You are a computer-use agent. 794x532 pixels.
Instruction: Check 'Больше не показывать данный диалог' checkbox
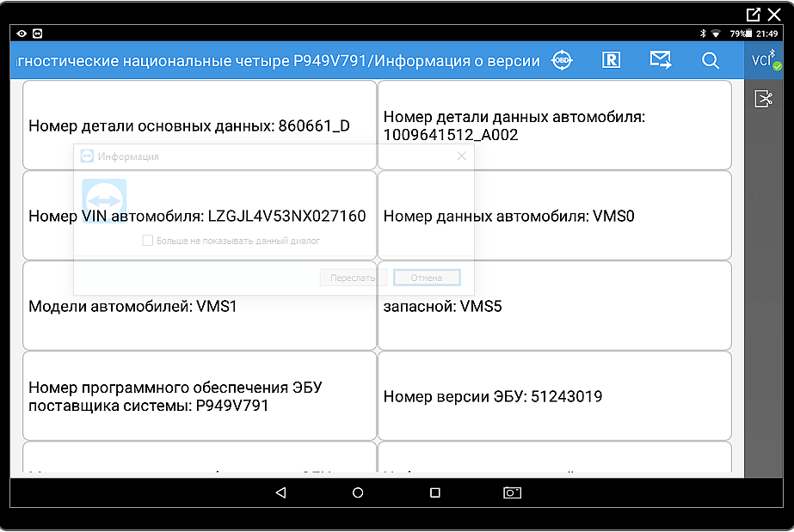click(x=148, y=241)
